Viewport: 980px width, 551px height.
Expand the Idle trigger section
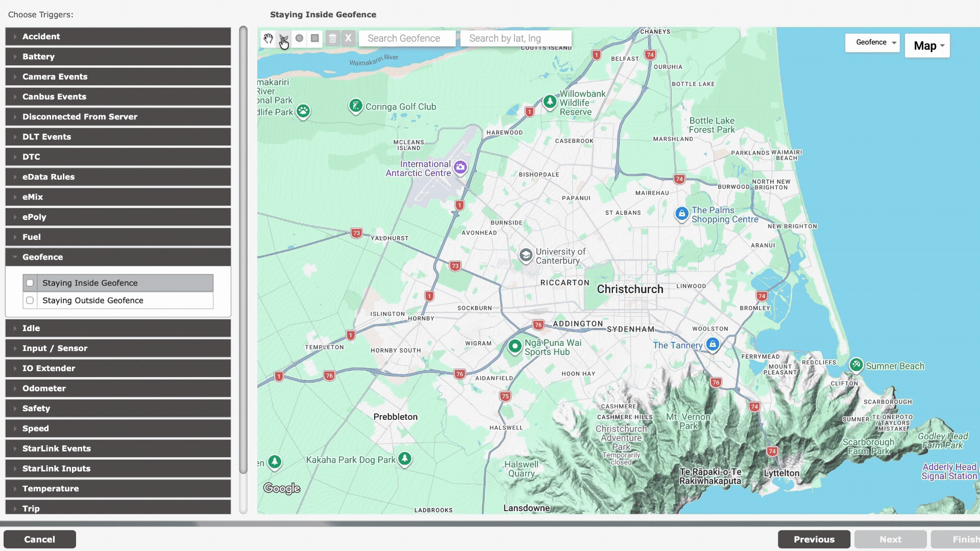118,328
